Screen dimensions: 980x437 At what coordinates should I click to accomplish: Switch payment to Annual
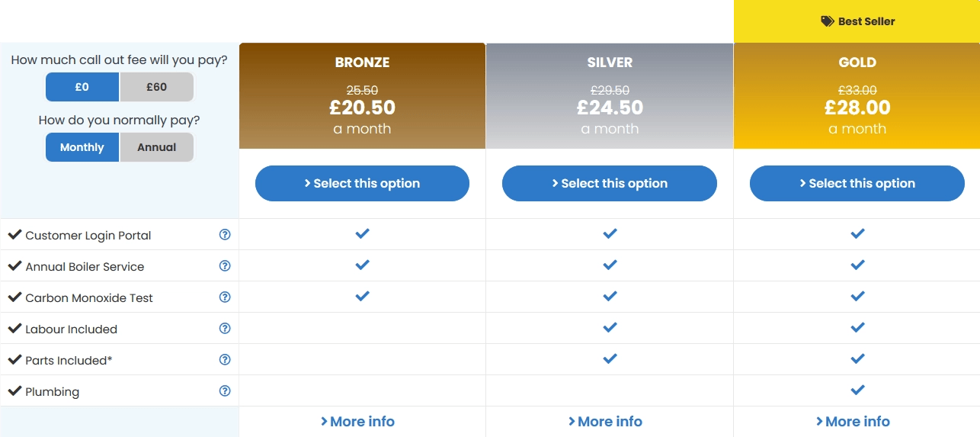(x=156, y=147)
